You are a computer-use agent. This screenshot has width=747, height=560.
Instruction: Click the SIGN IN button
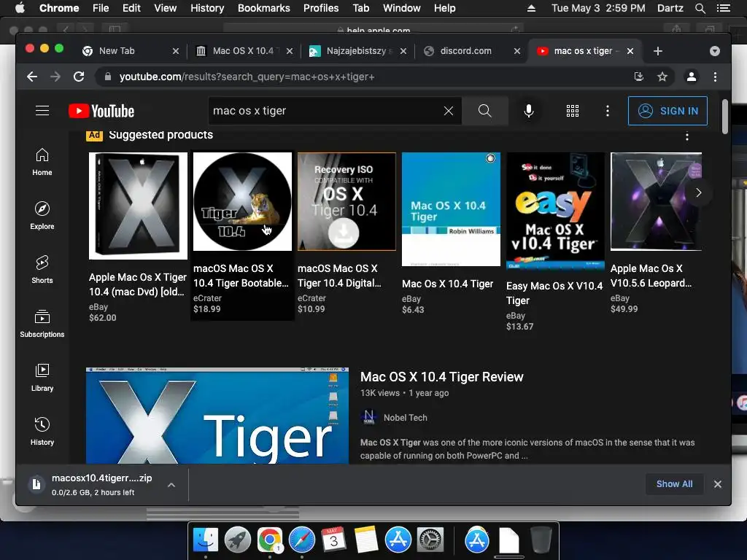coord(667,111)
